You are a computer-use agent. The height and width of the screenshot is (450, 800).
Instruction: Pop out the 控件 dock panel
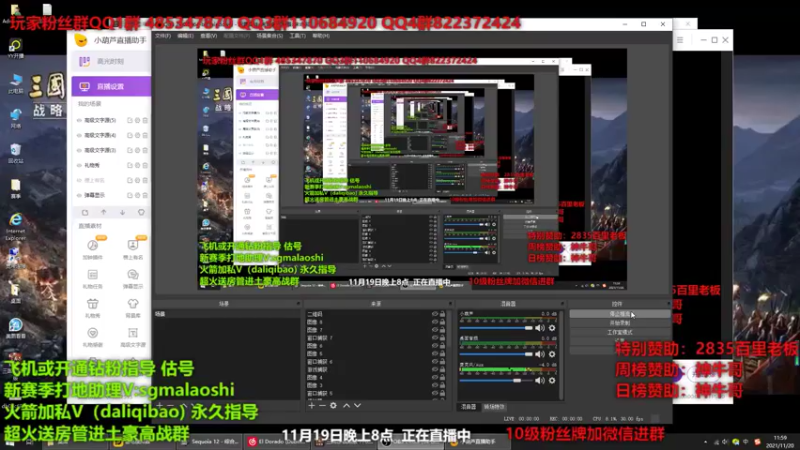[x=668, y=304]
